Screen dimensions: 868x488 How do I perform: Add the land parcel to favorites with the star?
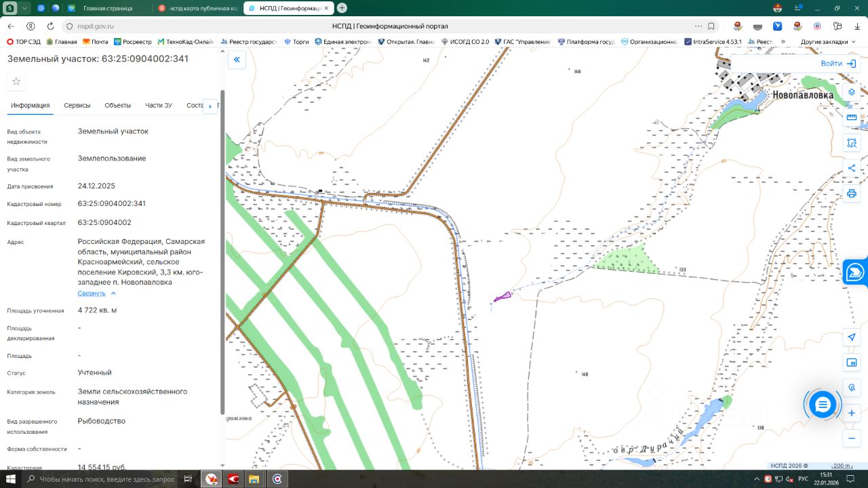[16, 81]
